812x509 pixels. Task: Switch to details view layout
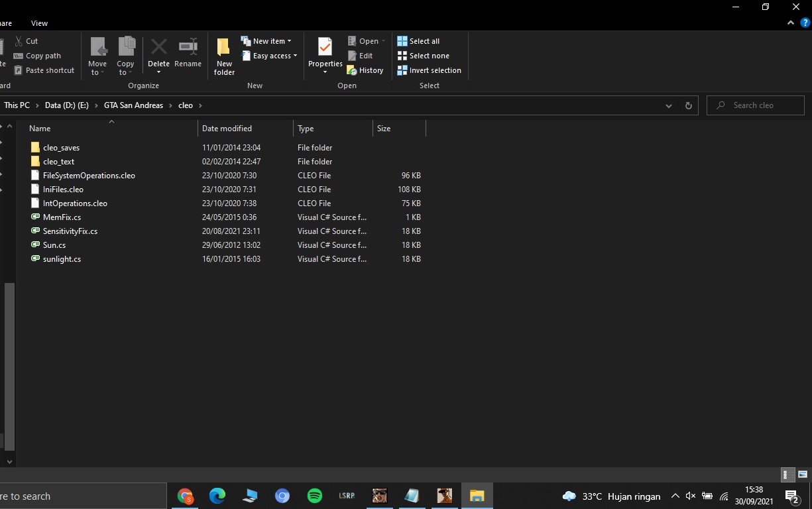787,475
